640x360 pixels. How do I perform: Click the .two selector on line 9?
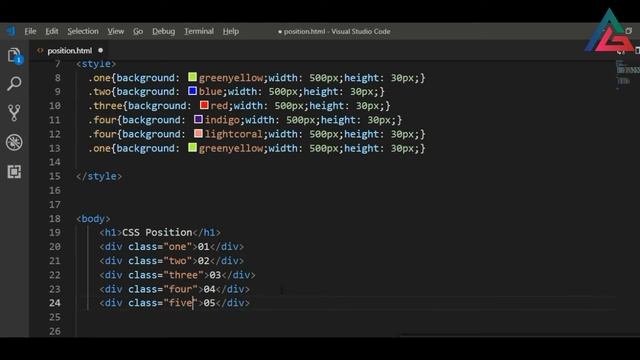pos(99,91)
